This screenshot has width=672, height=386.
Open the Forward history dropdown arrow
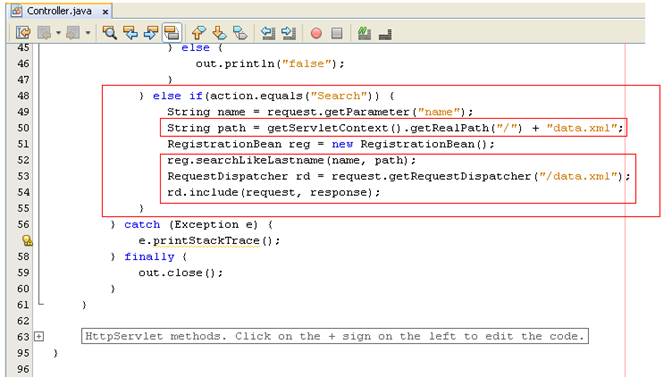[x=87, y=33]
